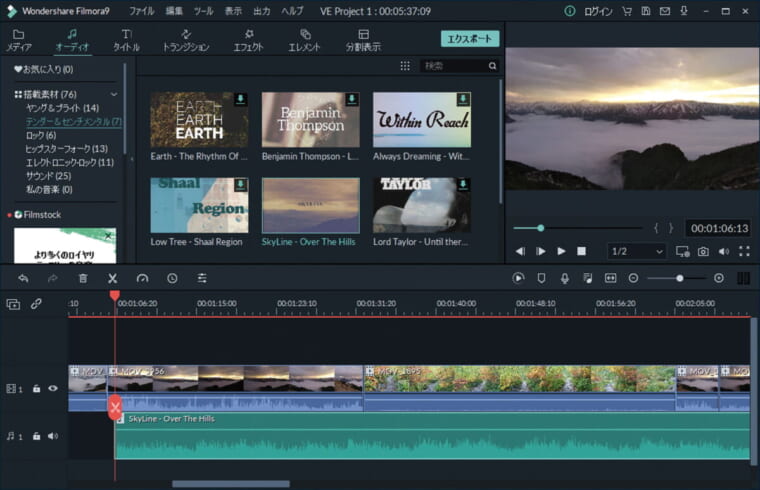760x490 pixels.
Task: Click the scissors split tool
Action: (x=112, y=278)
